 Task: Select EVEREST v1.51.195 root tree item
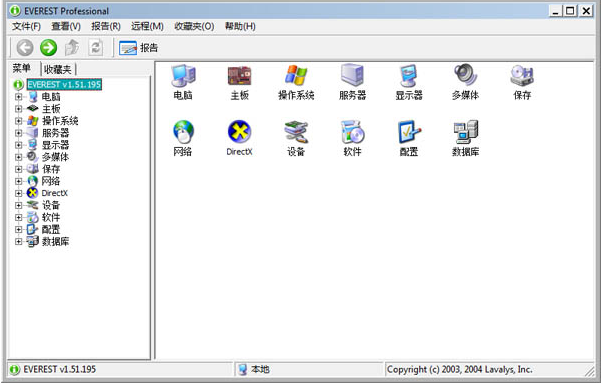[x=64, y=84]
